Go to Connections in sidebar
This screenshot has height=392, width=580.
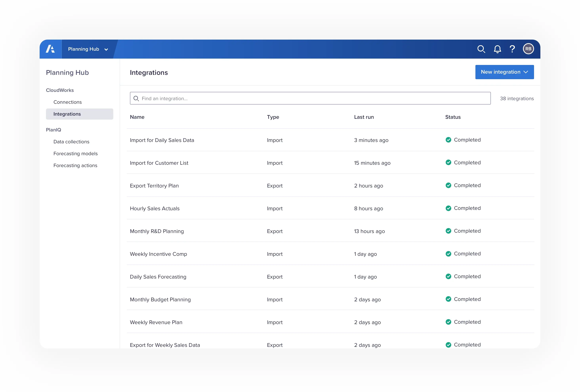(67, 102)
